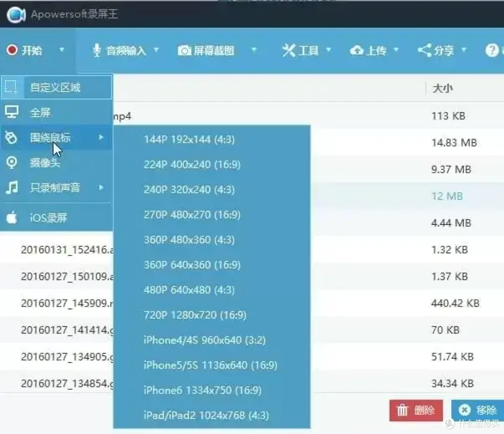This screenshot has height=434, width=504.
Task: Click the Apple logo iOS录屏 icon
Action: coord(12,217)
